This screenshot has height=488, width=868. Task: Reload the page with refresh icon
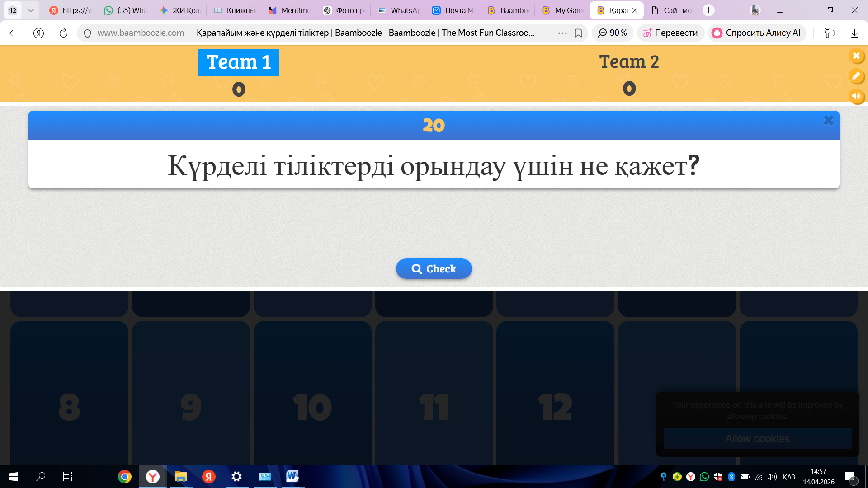click(63, 33)
